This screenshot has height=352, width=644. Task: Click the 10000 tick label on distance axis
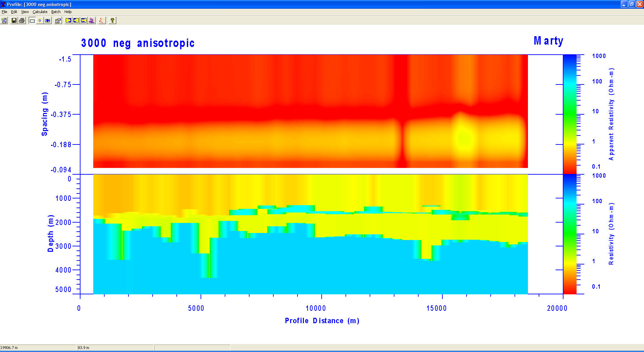click(316, 308)
